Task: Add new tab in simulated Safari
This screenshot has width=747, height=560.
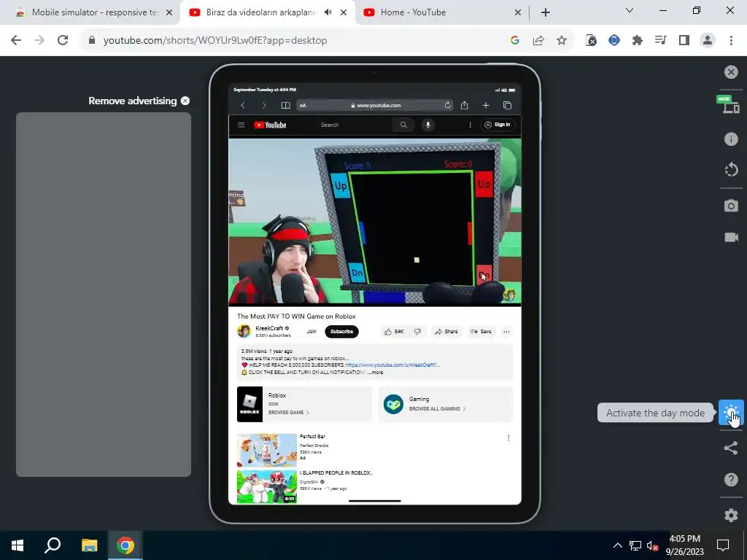Action: (485, 105)
